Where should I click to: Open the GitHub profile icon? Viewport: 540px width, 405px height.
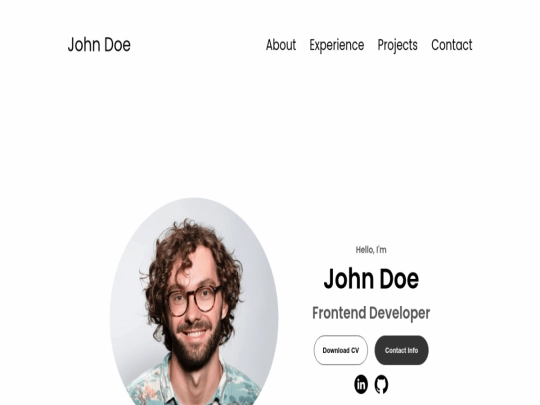point(381,384)
